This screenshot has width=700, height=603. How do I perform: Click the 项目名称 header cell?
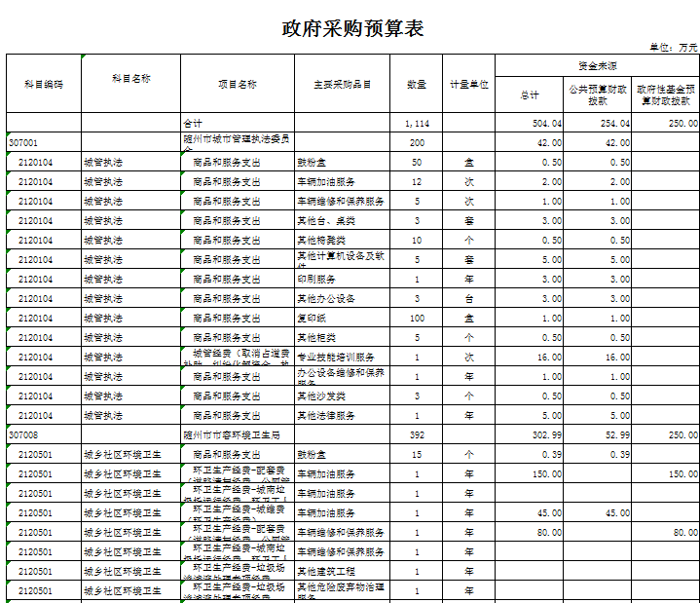click(x=237, y=84)
